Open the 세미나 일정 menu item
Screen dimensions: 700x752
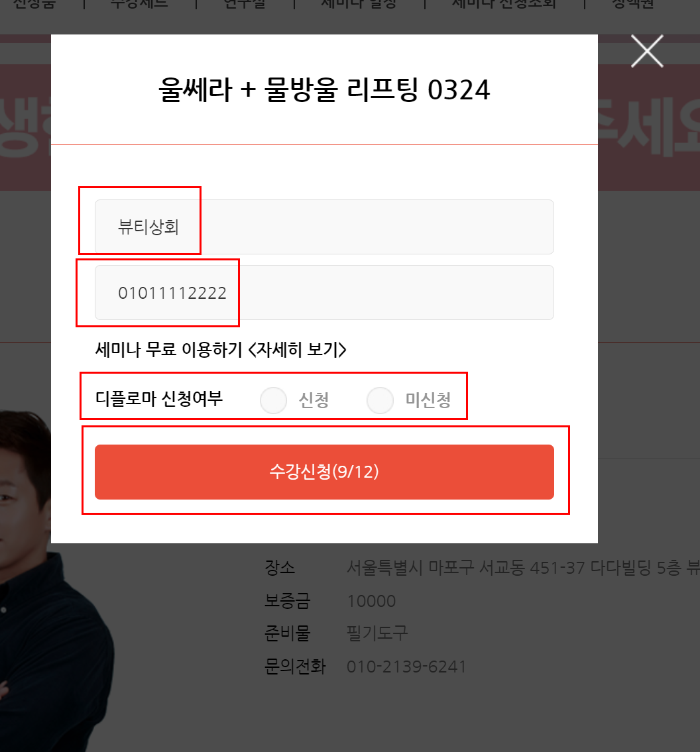[359, 4]
